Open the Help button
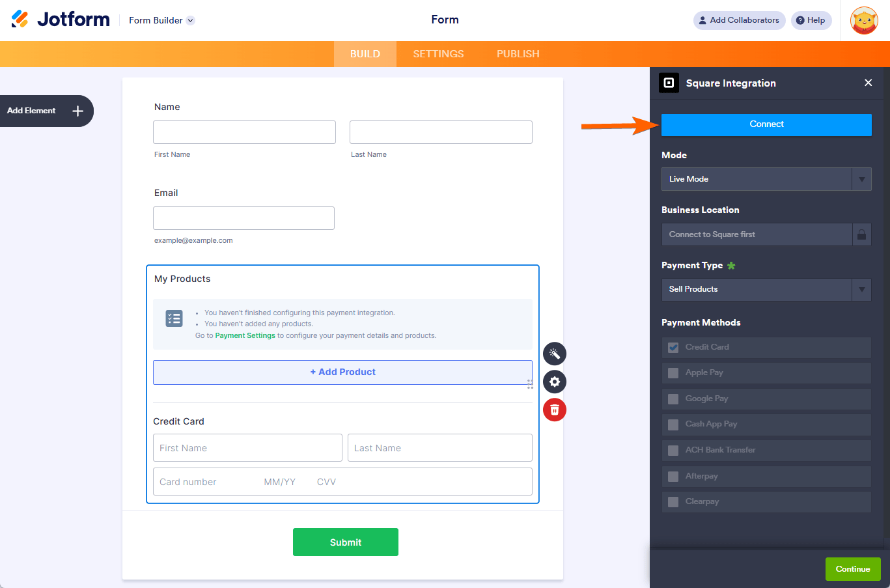The image size is (890, 588). (811, 20)
